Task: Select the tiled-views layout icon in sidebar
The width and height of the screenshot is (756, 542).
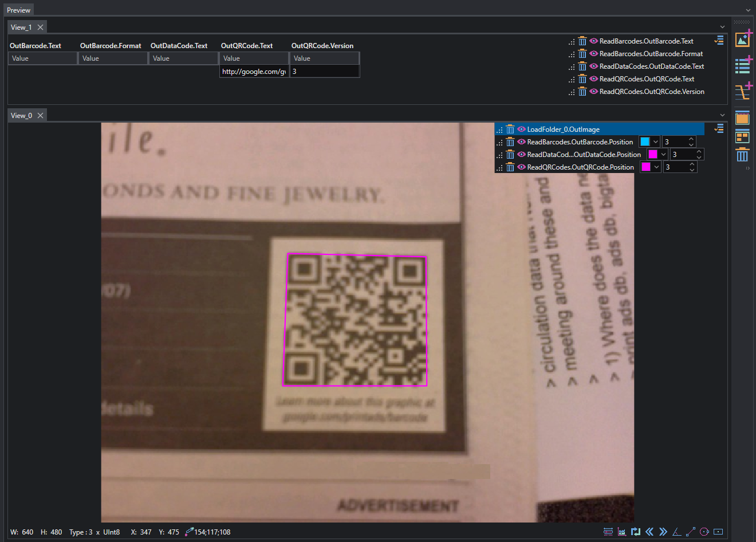Action: point(742,136)
